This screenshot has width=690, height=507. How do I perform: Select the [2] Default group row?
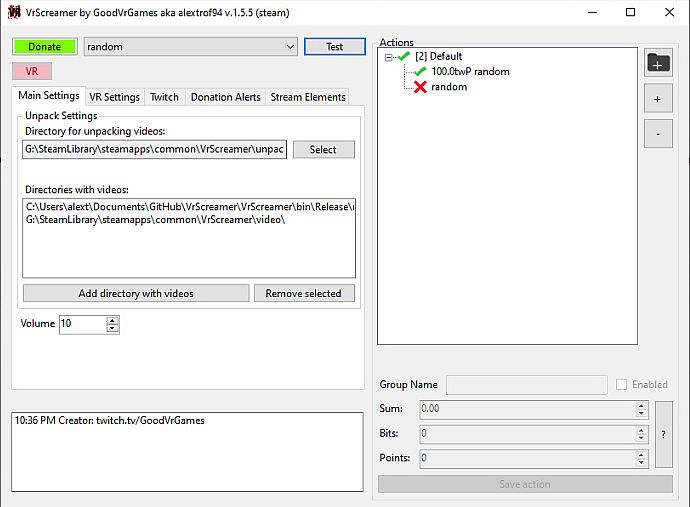coord(438,56)
